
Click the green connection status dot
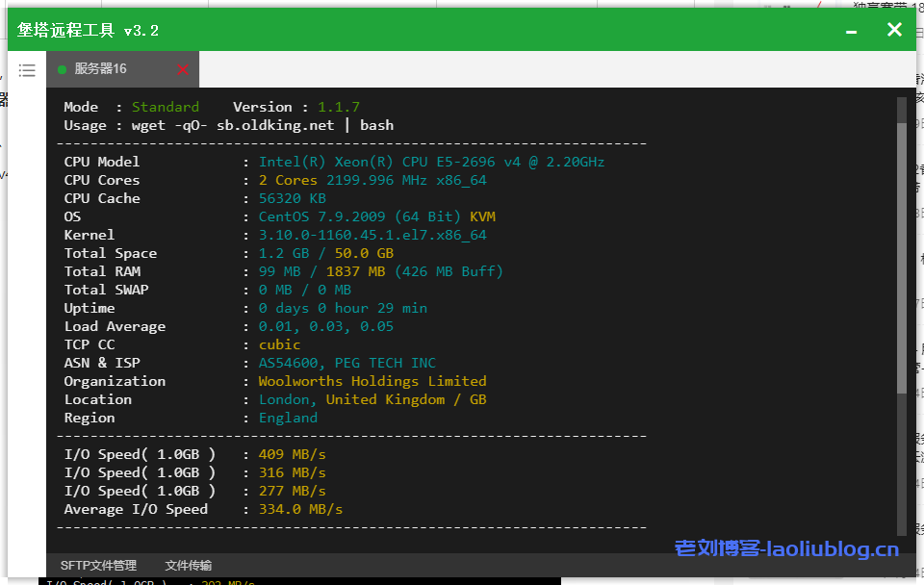63,69
